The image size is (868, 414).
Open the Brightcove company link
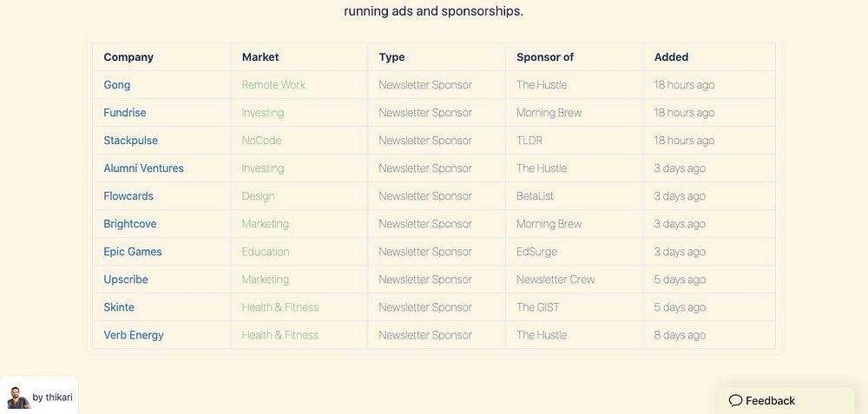click(130, 224)
